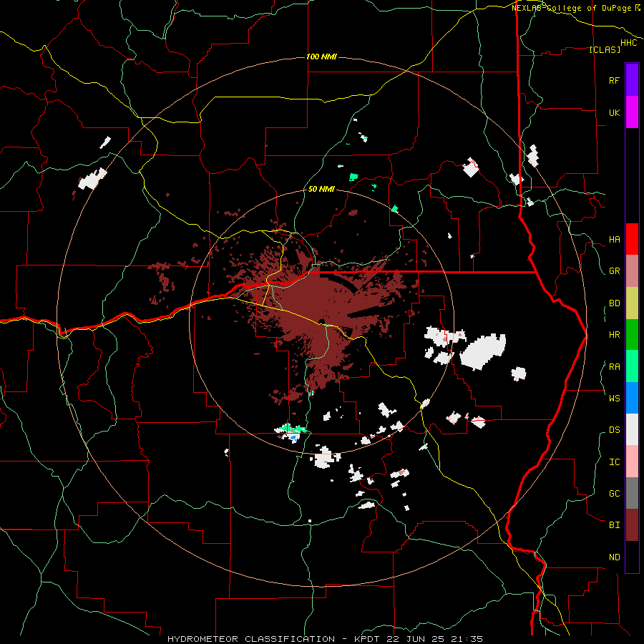Click the NEXLAB-College of DuPage credit
This screenshot has width=644, height=644.
point(572,8)
